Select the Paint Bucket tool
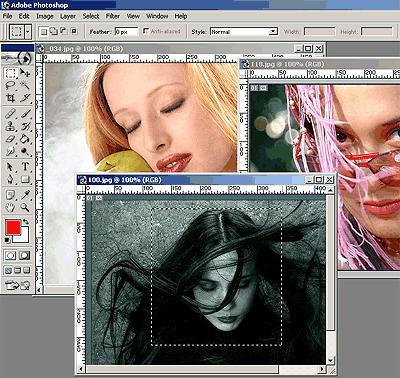400x378 pixels. point(25,139)
